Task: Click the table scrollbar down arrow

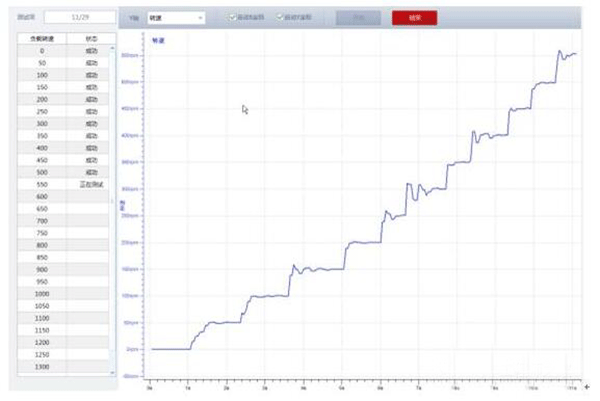Action: click(112, 372)
